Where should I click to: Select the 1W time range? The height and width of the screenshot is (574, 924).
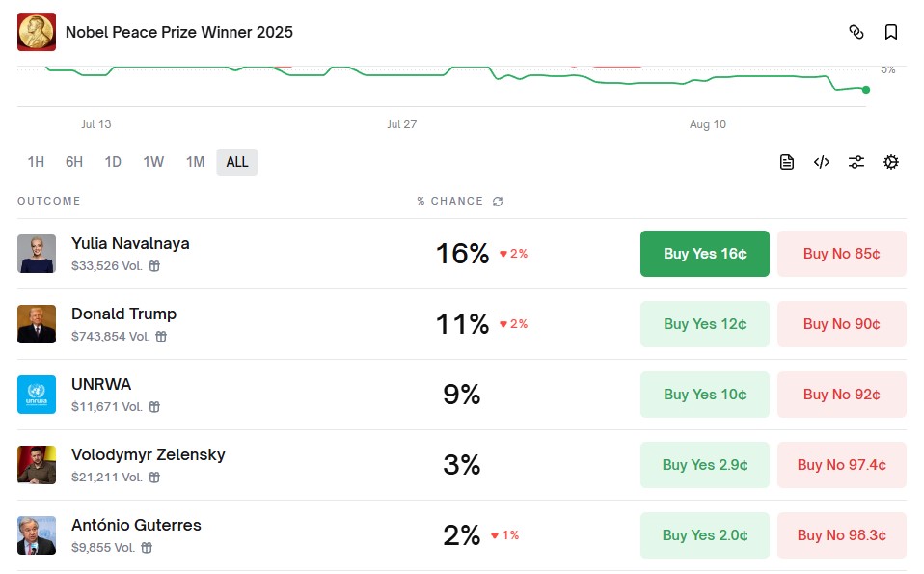click(x=153, y=162)
